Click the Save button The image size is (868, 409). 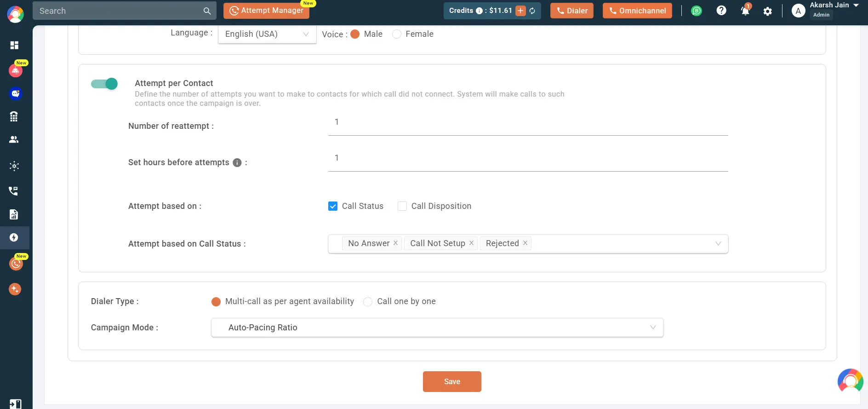click(452, 381)
